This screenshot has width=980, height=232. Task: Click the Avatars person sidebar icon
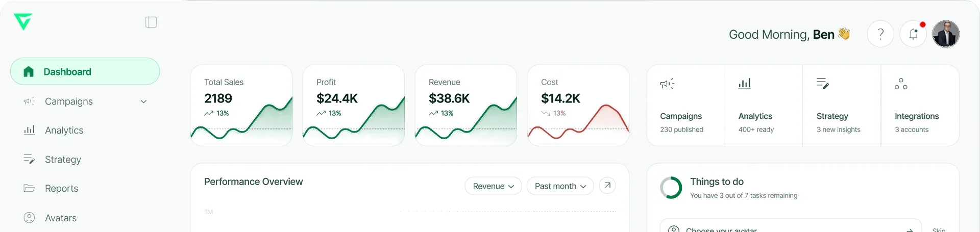click(x=29, y=217)
